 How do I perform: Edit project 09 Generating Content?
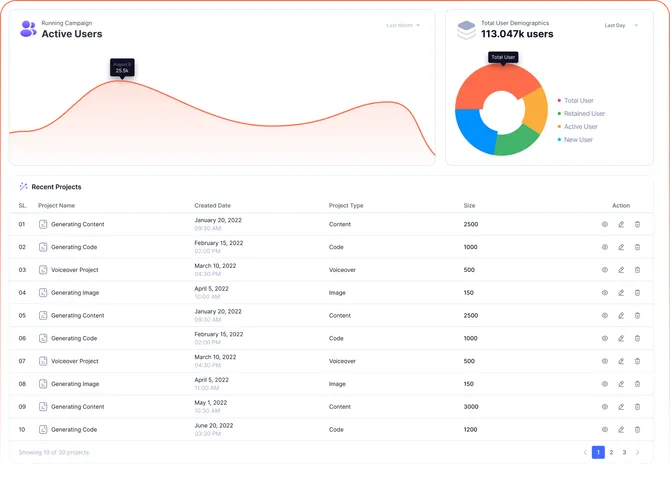click(x=621, y=406)
